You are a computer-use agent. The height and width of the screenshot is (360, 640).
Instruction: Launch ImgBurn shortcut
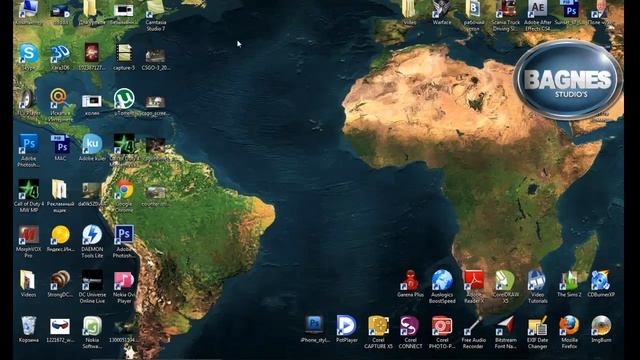point(601,325)
